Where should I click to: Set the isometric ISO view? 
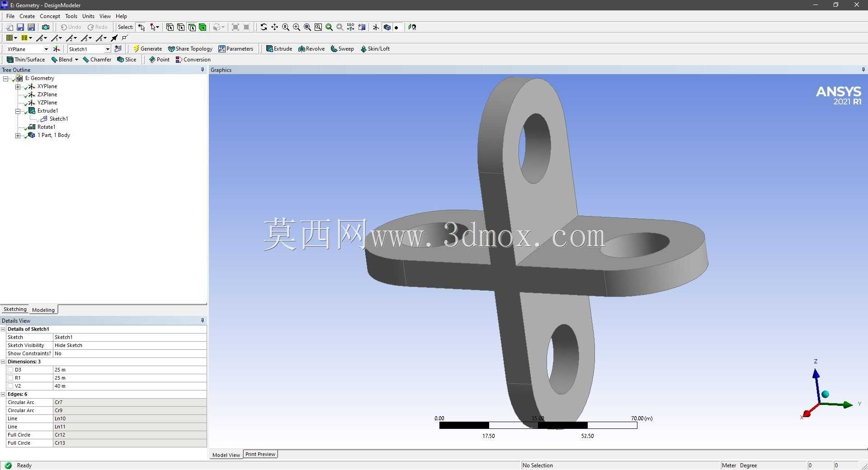tap(351, 27)
